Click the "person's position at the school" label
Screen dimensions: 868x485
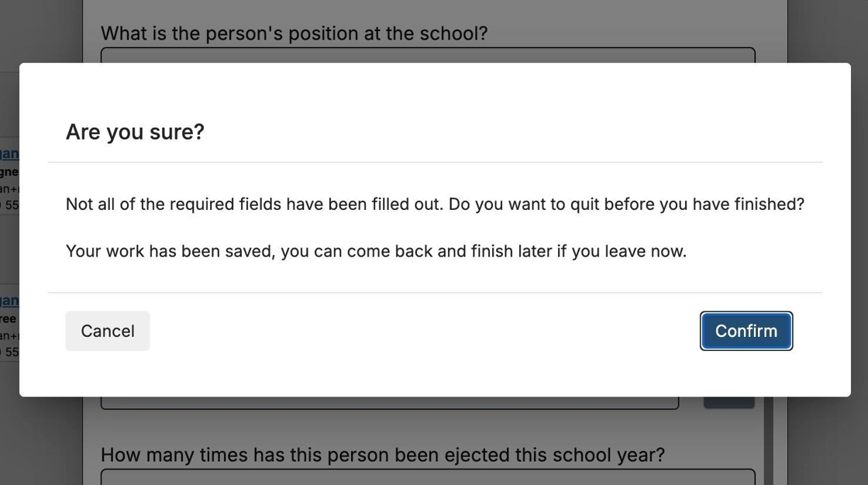tap(294, 33)
